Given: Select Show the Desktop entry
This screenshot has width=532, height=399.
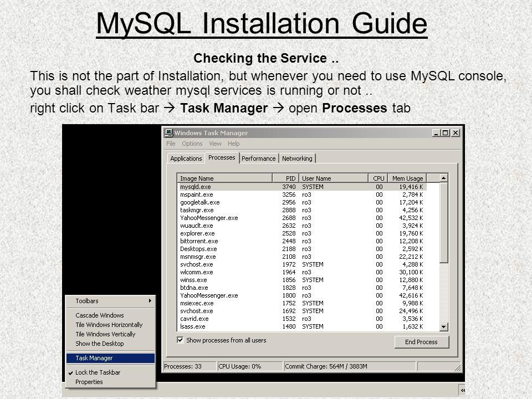Looking at the screenshot, I should click(x=111, y=344).
